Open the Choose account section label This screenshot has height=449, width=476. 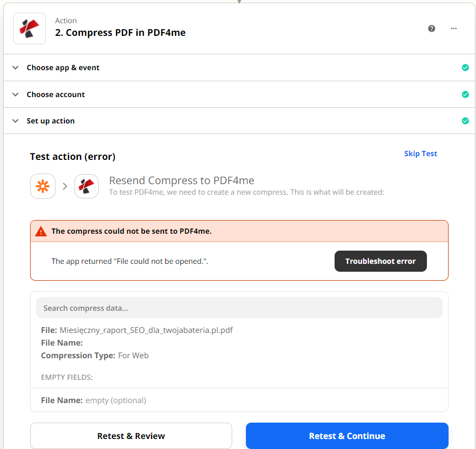pyautogui.click(x=55, y=94)
